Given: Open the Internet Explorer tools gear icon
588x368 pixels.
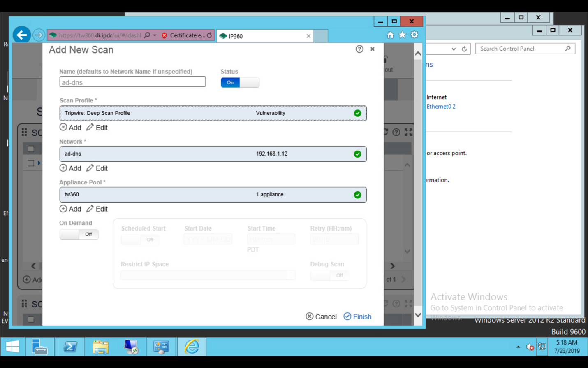Looking at the screenshot, I should coord(414,35).
